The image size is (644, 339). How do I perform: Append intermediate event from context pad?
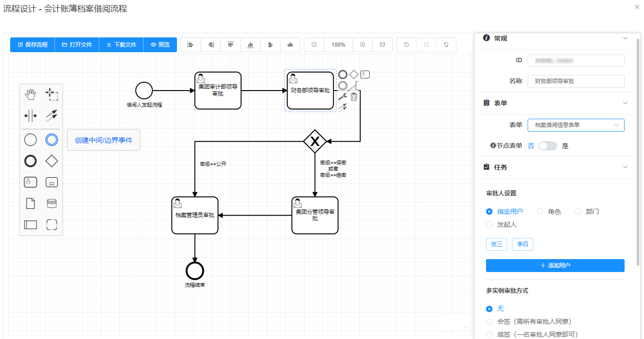point(343,85)
